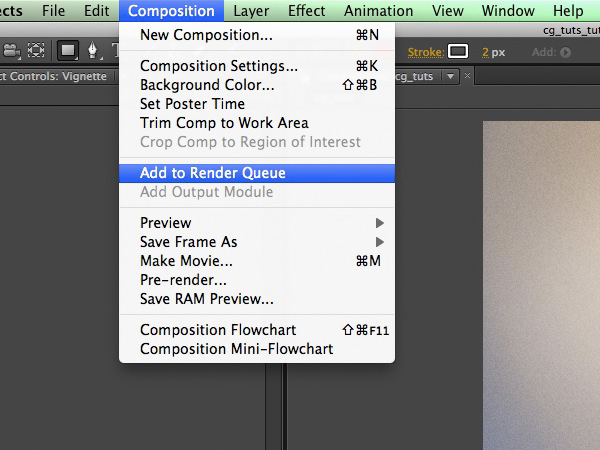The image size is (600, 450).
Task: Choose Background Color... menu item
Action: click(x=257, y=85)
